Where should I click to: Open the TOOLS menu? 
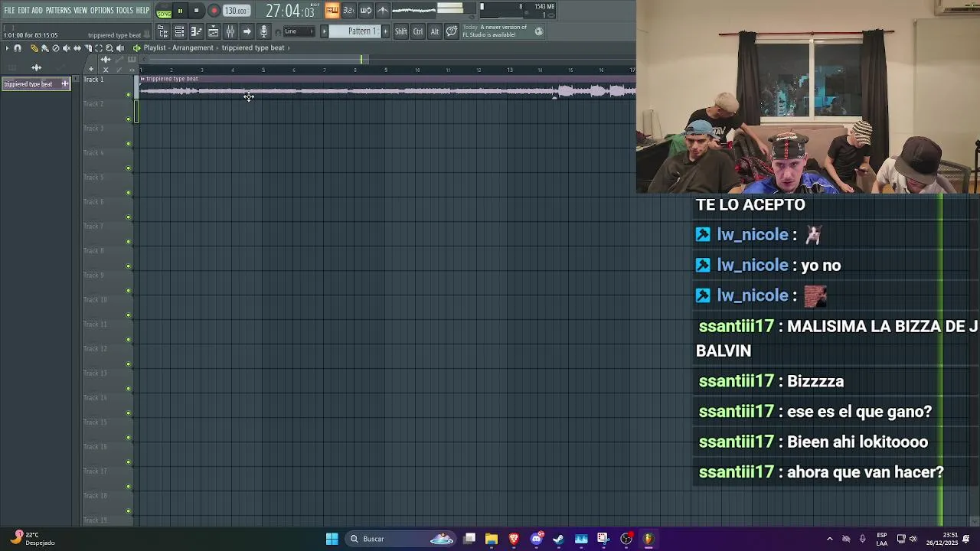125,10
